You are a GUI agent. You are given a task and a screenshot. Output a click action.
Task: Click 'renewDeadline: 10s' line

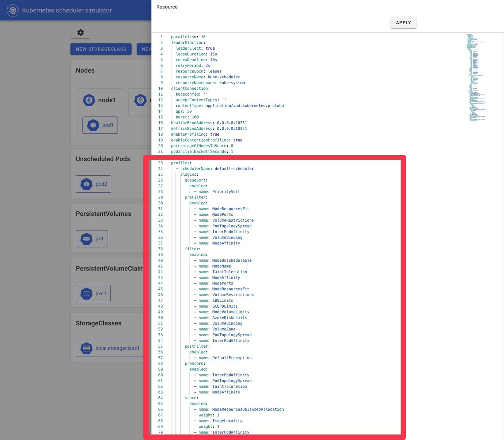[196, 60]
